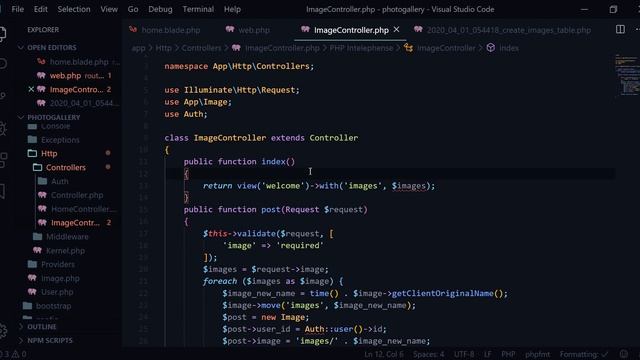The image size is (640, 360).
Task: Toggle the Formatting status item
Action: tap(584, 354)
